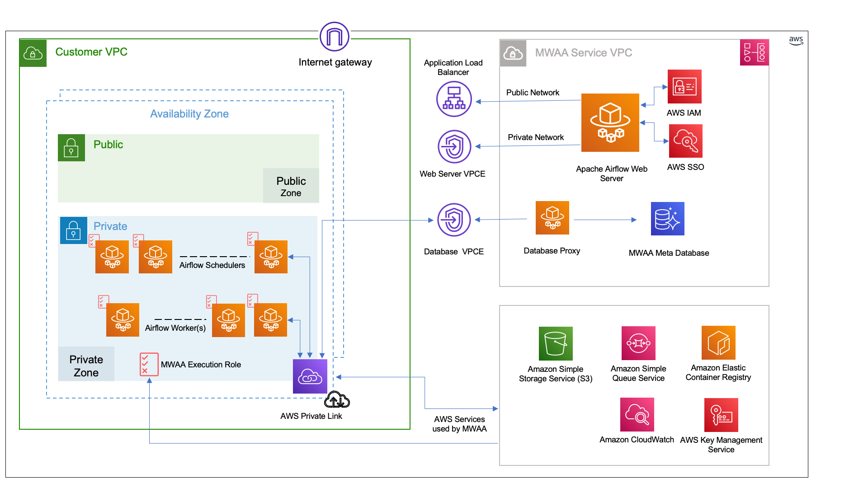Select the rightmost Airflow Scheduler icon
Screen dimensions: 868x488
click(x=271, y=257)
